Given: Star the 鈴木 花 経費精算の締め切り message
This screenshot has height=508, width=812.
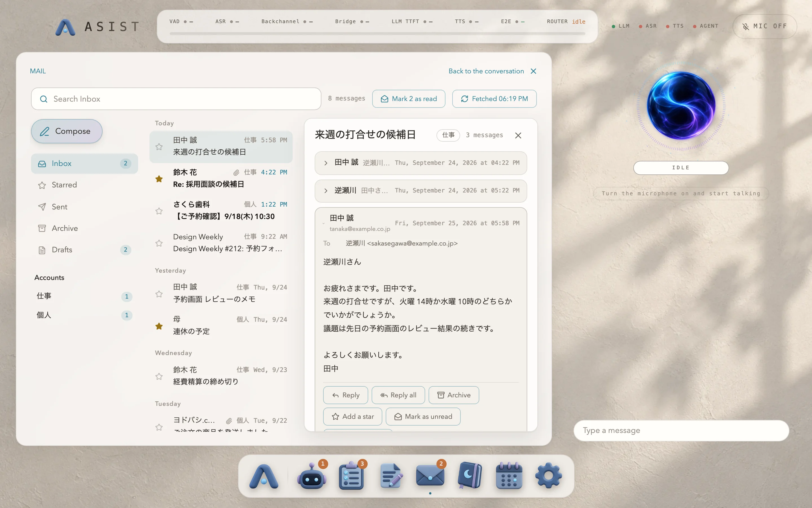Looking at the screenshot, I should (159, 376).
